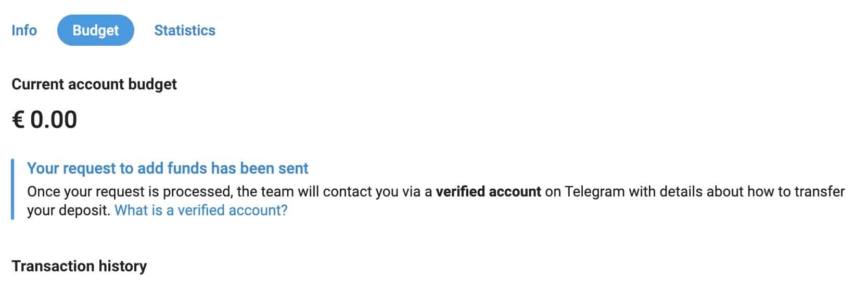Open the Statistics tab
Viewport: 868px width, 289px height.
pyautogui.click(x=185, y=30)
